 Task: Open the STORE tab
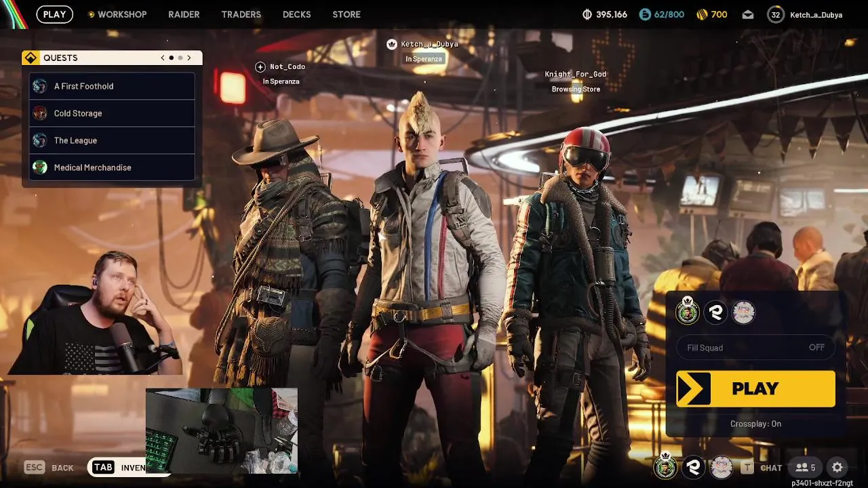(347, 14)
